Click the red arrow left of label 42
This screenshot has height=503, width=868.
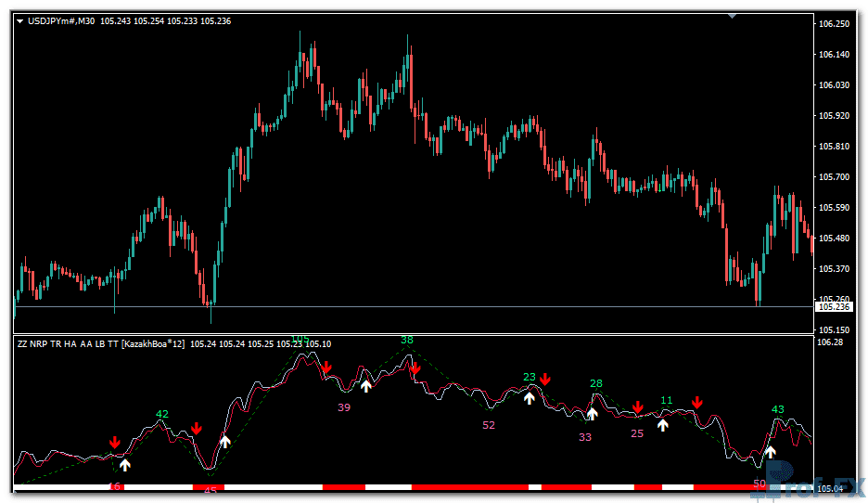[114, 442]
